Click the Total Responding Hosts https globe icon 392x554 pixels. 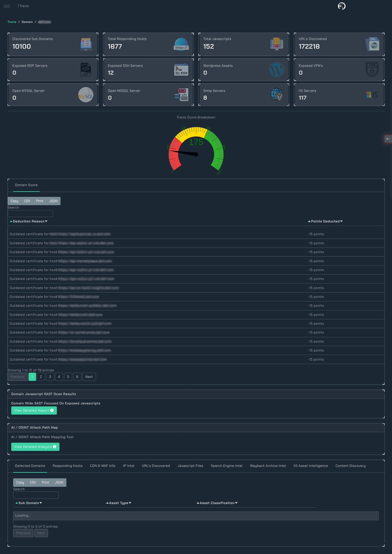[x=181, y=44]
